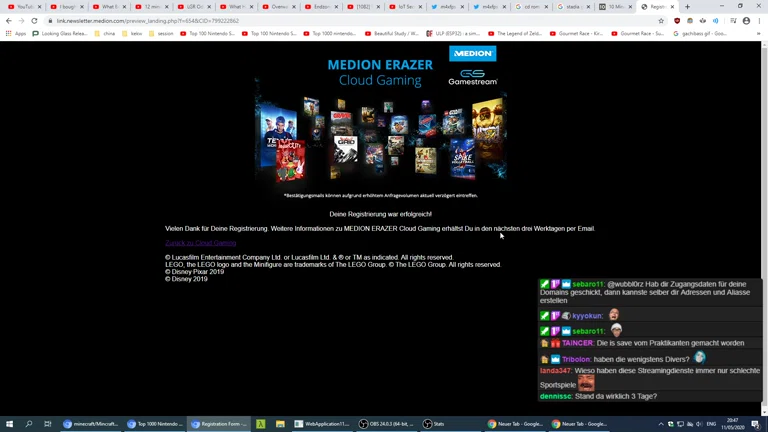This screenshot has width=768, height=432.
Task: Click the 'Deine Registrierung war erfolgreich!' text
Action: tap(381, 214)
